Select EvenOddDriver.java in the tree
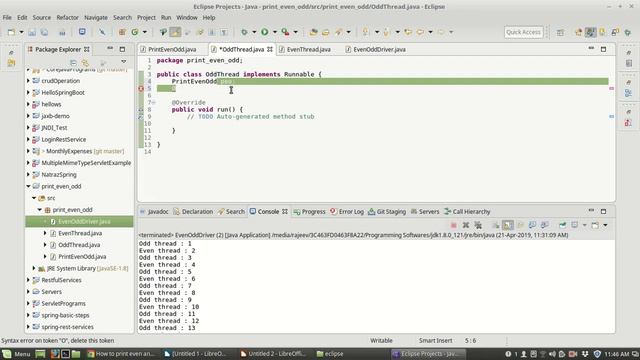This screenshot has width=640, height=360. [80, 221]
